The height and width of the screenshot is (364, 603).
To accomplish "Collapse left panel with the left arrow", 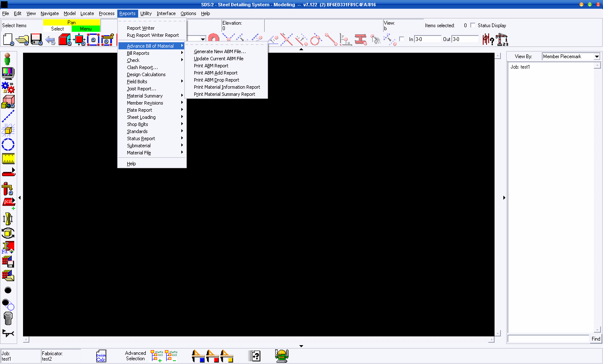I will point(20,197).
